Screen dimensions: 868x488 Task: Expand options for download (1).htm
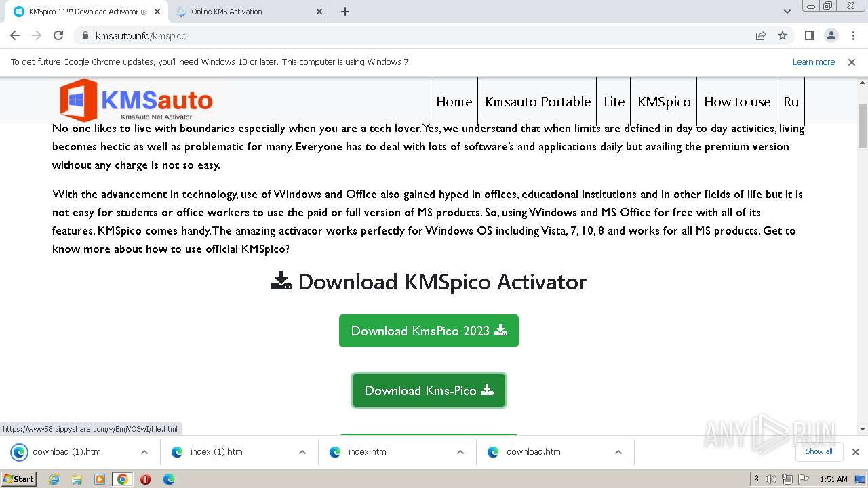click(144, 452)
